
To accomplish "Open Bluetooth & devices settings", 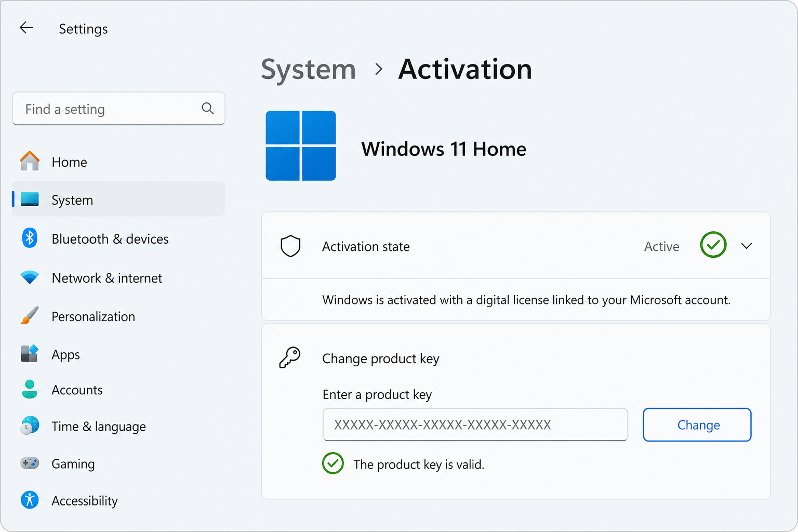I will coord(118,238).
